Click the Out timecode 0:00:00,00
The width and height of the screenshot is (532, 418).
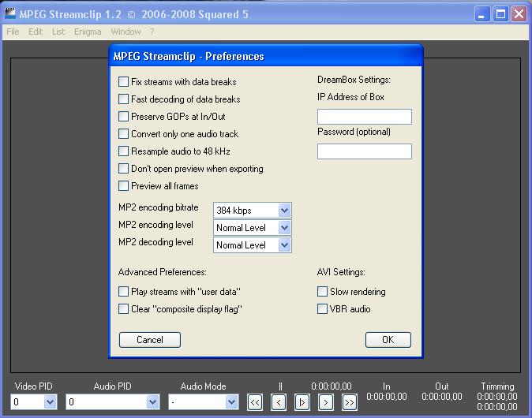[x=442, y=397]
